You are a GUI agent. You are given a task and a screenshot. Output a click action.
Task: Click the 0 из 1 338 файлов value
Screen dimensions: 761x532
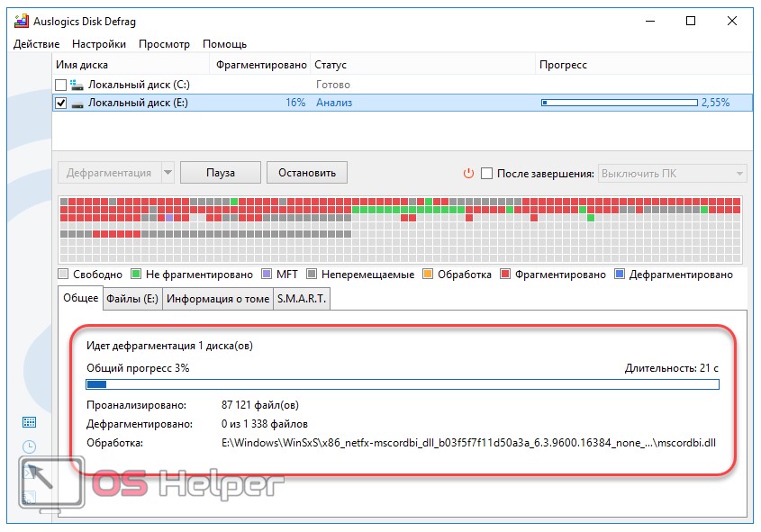265,424
